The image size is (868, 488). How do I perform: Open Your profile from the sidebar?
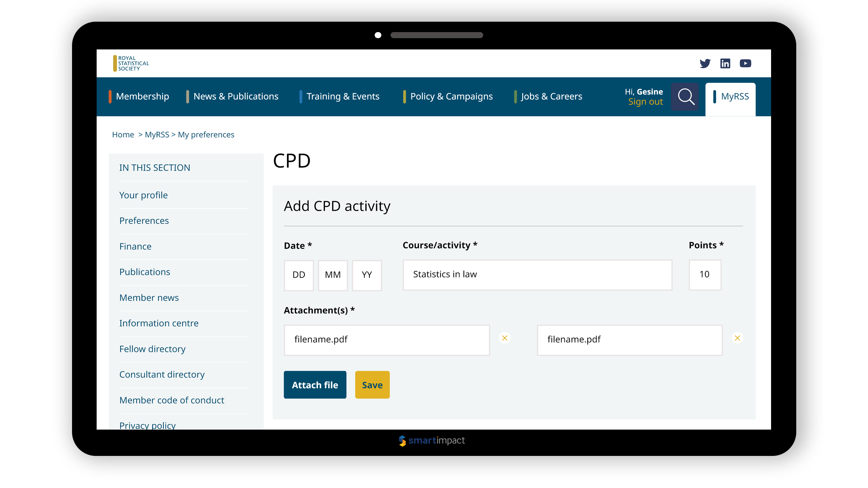143,195
